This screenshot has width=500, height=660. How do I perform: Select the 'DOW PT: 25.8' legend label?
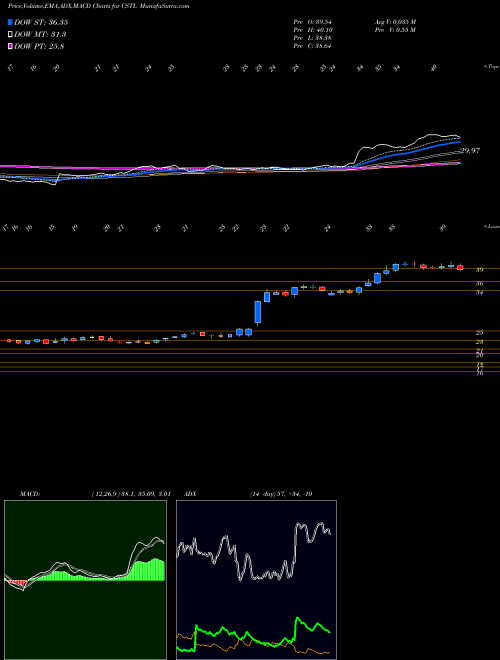coord(39,46)
